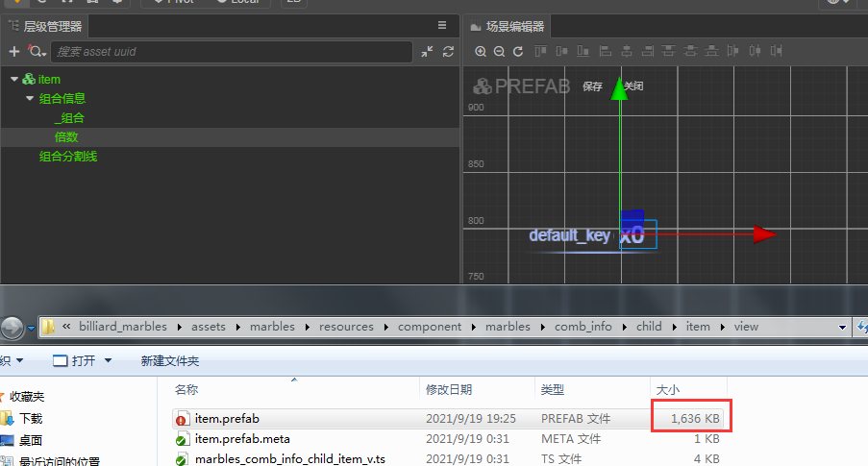Viewport: 868px width, 466px height.
Task: Switch to 层级管理器 tab
Action: point(45,26)
